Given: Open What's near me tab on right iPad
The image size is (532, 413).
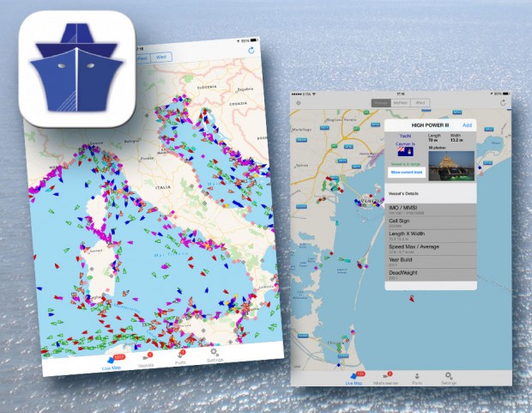Looking at the screenshot, I should click(x=386, y=378).
